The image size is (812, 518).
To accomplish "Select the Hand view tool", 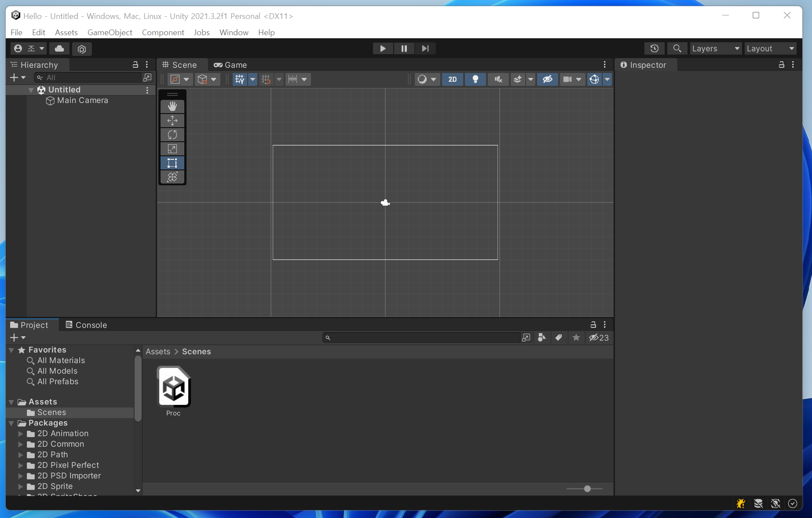I will 172,107.
